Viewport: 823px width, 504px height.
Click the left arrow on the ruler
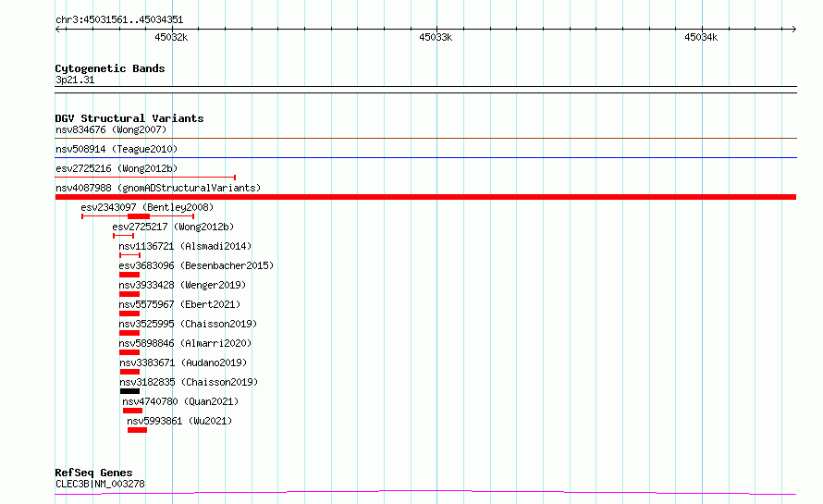click(x=59, y=29)
